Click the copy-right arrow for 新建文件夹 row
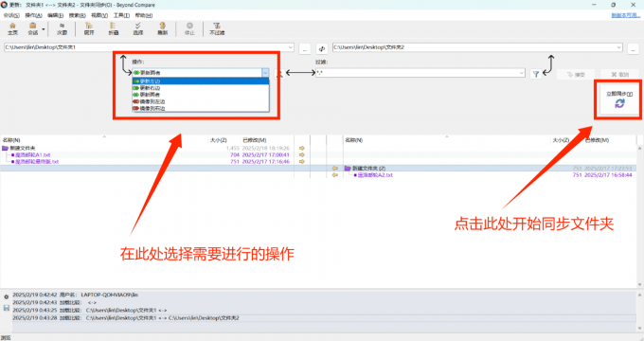The width and height of the screenshot is (644, 341). coord(302,148)
